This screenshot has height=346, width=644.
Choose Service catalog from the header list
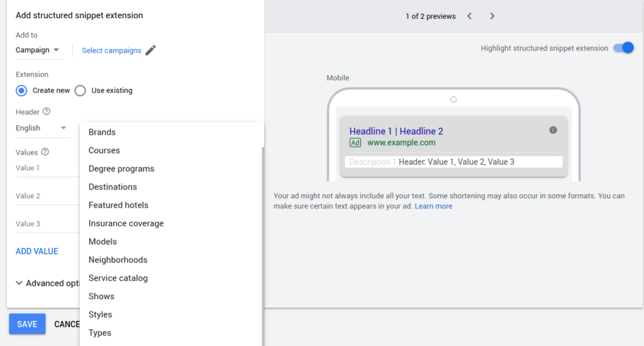point(118,278)
